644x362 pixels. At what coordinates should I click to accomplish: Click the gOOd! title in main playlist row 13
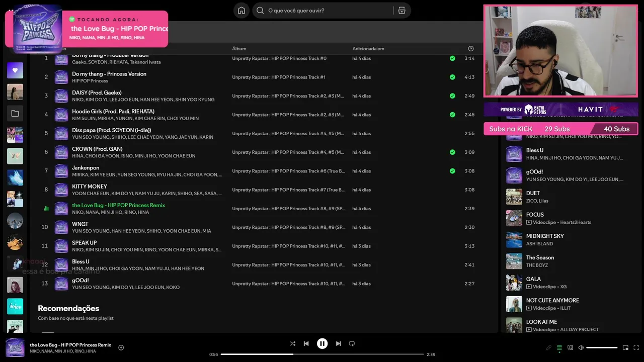pos(80,281)
